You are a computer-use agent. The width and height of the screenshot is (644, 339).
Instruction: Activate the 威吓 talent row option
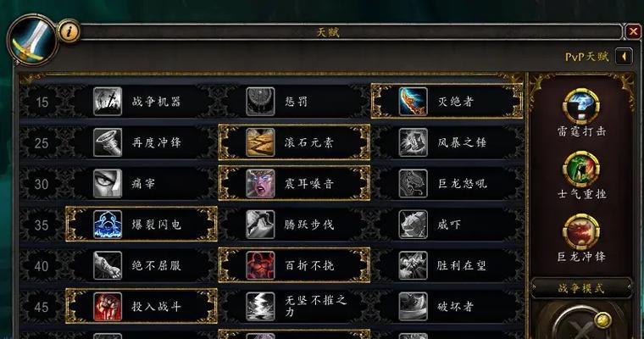(447, 225)
